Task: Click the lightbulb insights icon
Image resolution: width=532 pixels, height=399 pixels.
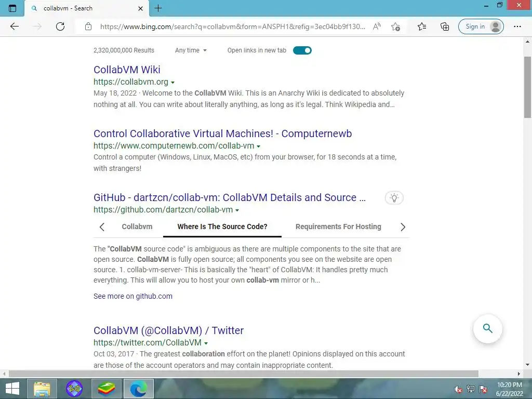Action: [x=394, y=198]
